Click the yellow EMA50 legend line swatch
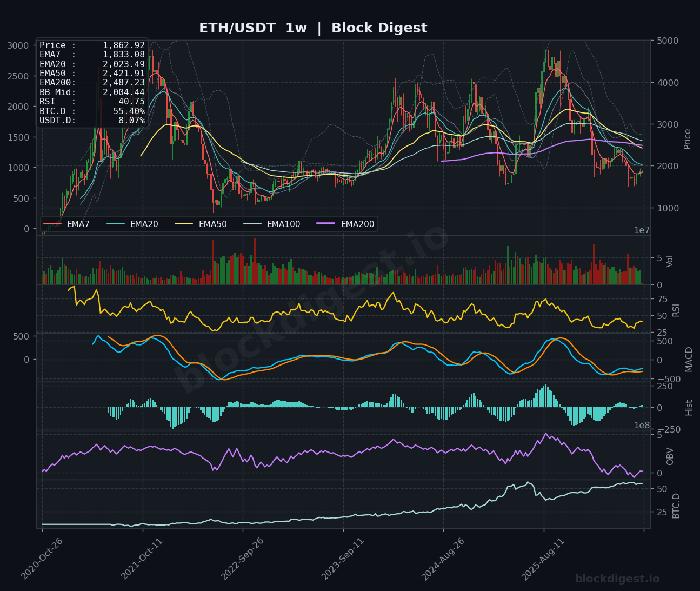Image resolution: width=700 pixels, height=591 pixels. (x=184, y=224)
